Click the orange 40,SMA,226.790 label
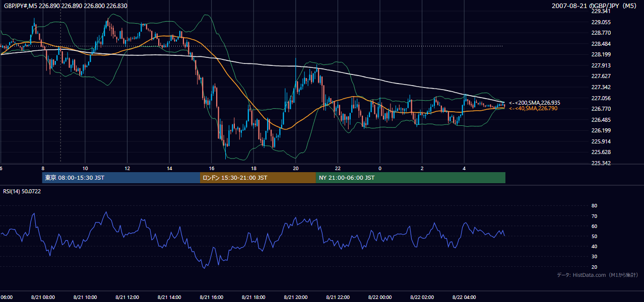This screenshot has width=644, height=302. tap(533, 108)
